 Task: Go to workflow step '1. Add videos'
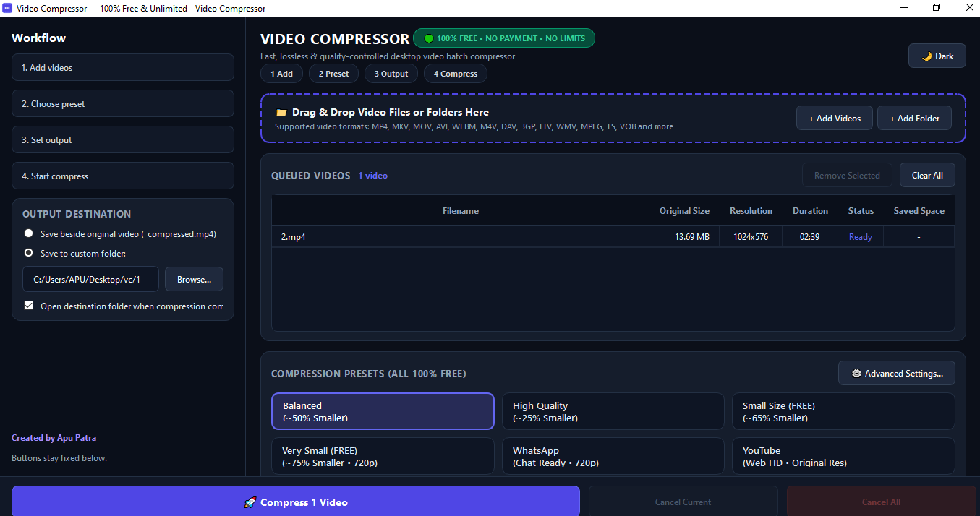click(x=123, y=67)
